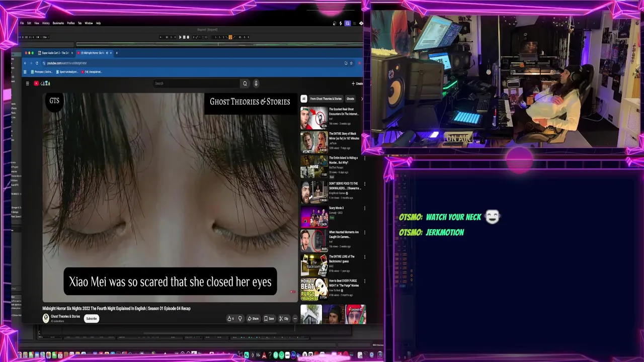This screenshot has height=362, width=644.
Task: Open the Unexplained bookmark
Action: (x=92, y=72)
